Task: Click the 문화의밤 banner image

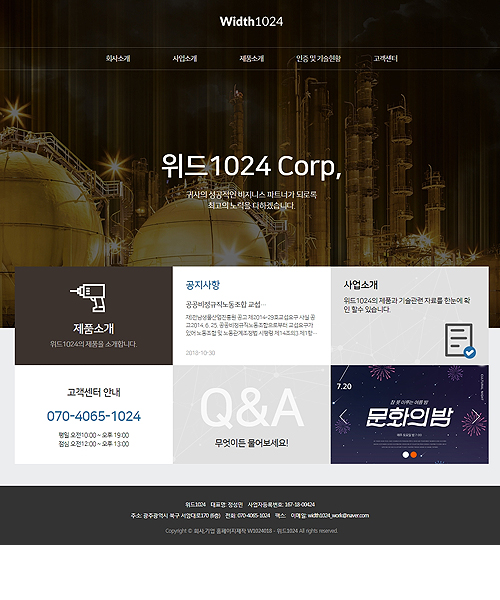Action: click(x=409, y=414)
